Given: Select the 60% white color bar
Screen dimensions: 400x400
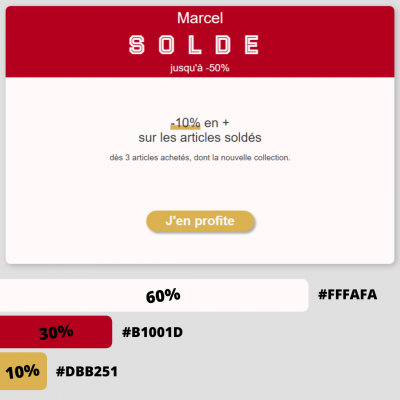Looking at the screenshot, I should point(154,295).
